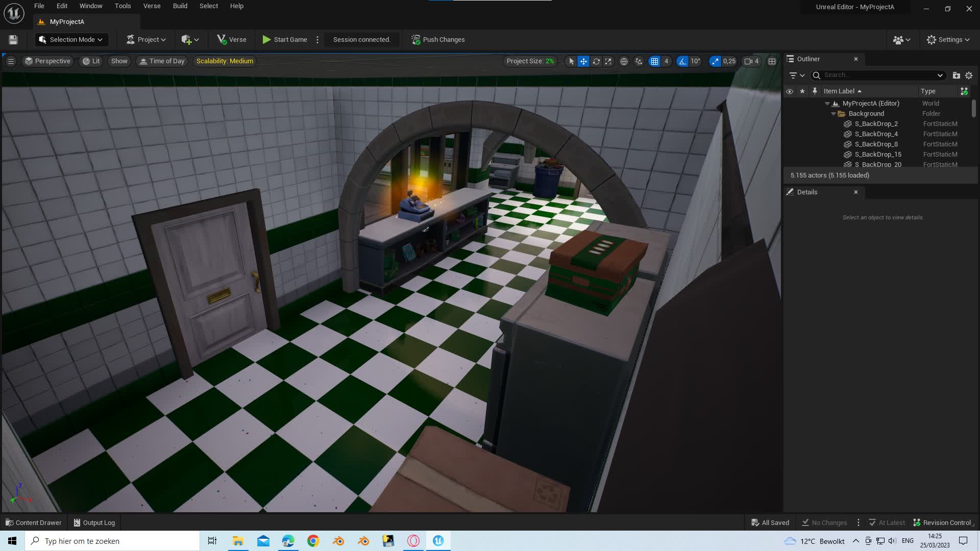Open the Tools menu

pos(122,6)
